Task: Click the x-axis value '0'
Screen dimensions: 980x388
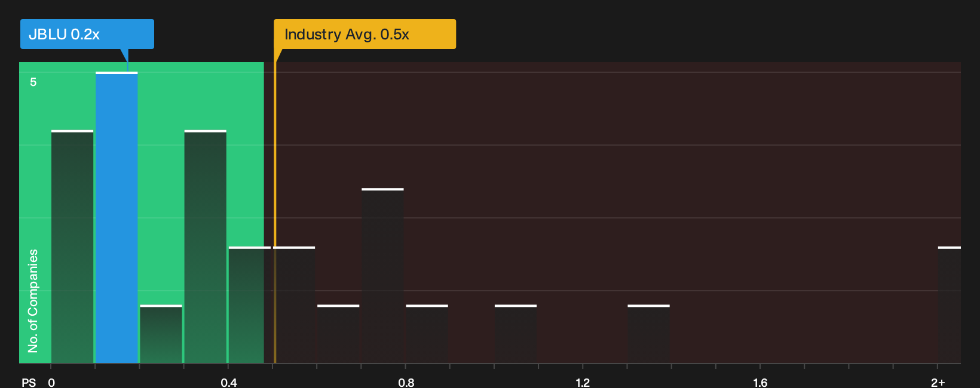Action: click(x=51, y=382)
